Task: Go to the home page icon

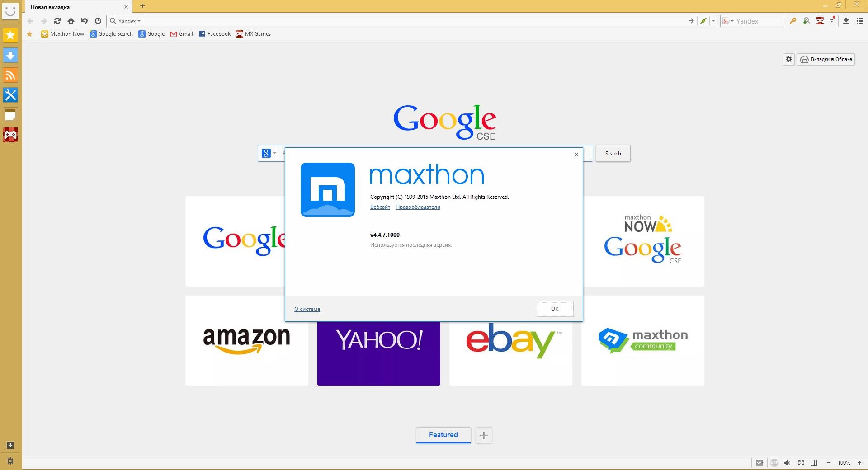Action: [x=71, y=21]
